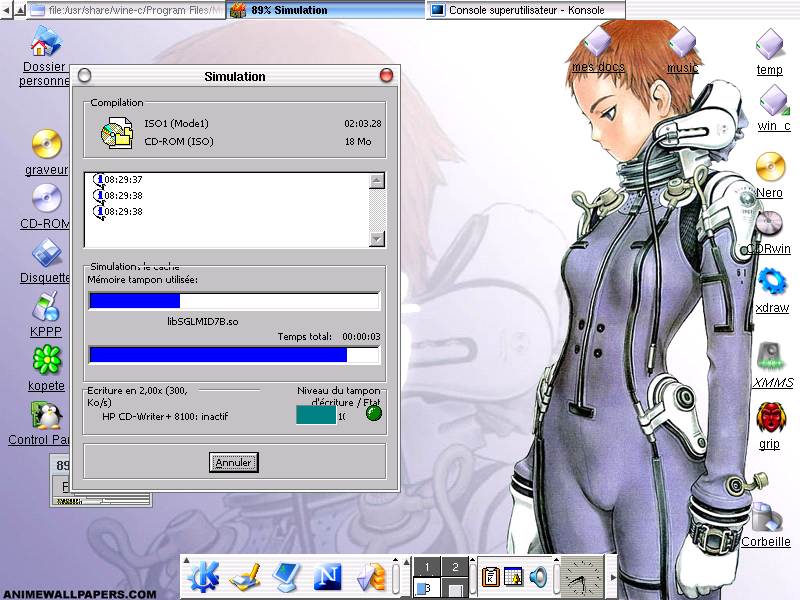Launch CDRwin from desktop icon
Viewport: 800px width, 600px height.
click(769, 223)
